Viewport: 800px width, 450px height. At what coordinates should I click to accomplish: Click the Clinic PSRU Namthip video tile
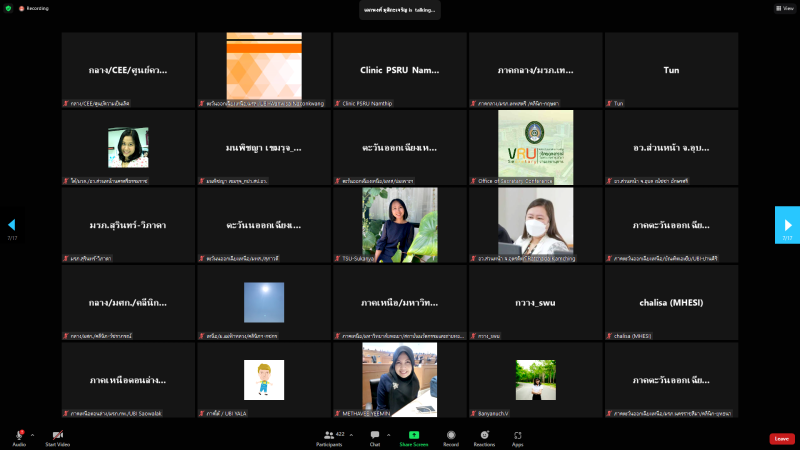tap(399, 70)
